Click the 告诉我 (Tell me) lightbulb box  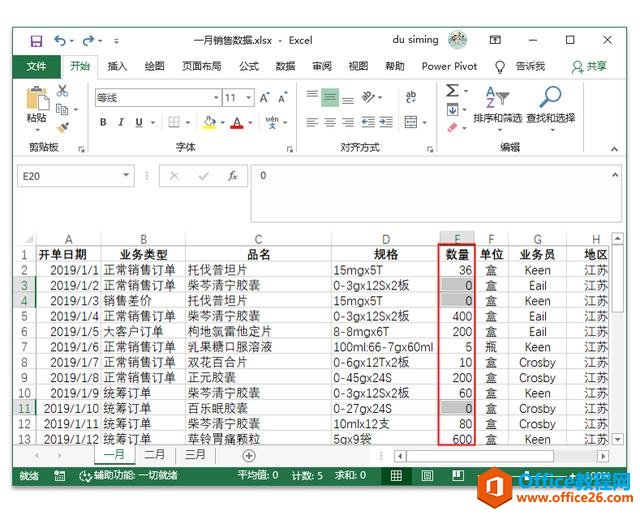click(x=520, y=67)
